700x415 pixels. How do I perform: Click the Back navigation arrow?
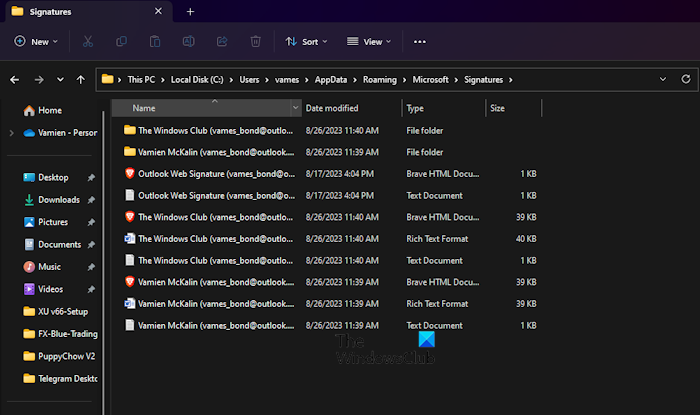click(x=15, y=79)
